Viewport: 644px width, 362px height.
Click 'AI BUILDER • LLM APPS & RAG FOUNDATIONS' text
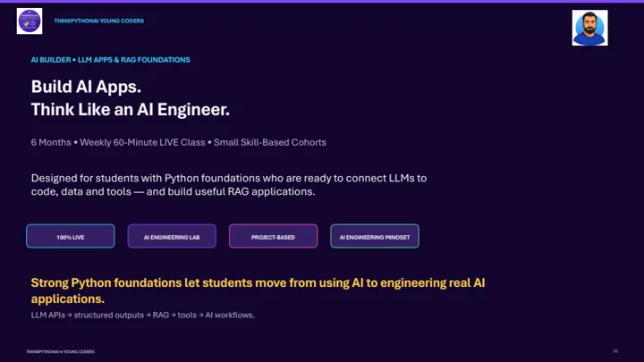click(111, 60)
